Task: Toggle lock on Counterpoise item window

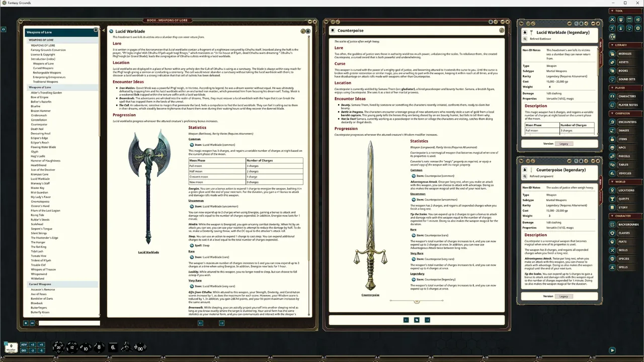Action: point(581,161)
